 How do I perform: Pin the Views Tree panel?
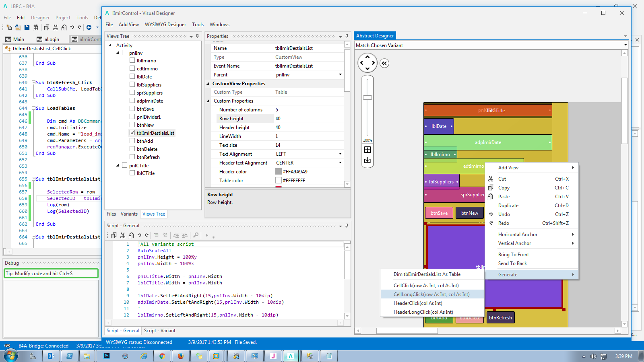point(197,36)
